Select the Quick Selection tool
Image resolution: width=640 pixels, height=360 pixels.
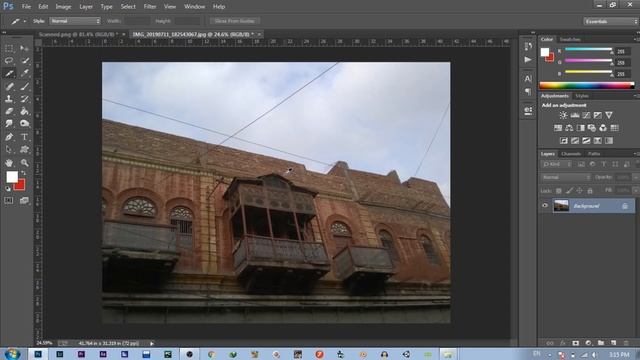pyautogui.click(x=24, y=61)
